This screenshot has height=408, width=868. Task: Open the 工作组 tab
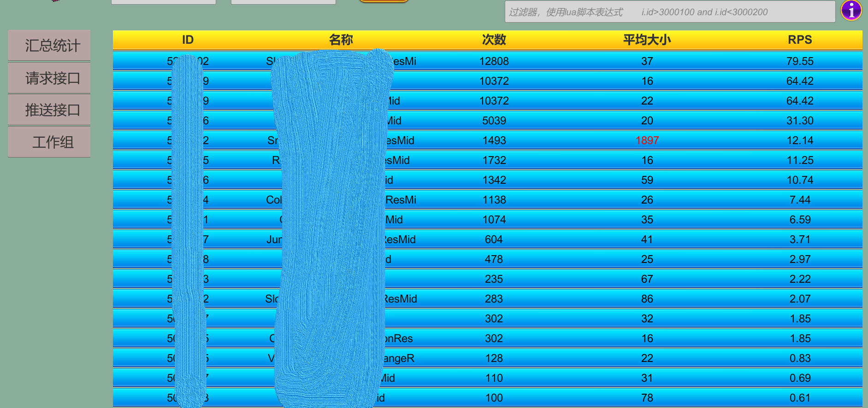[49, 142]
